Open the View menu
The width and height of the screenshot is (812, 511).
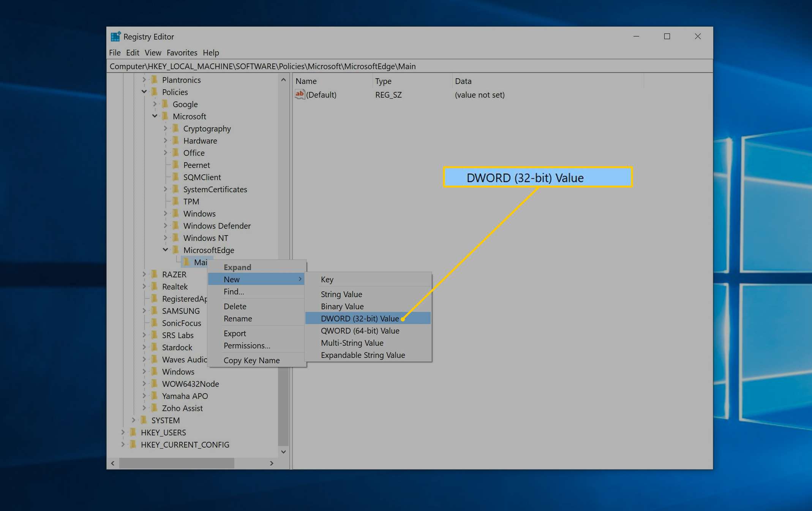click(x=153, y=52)
